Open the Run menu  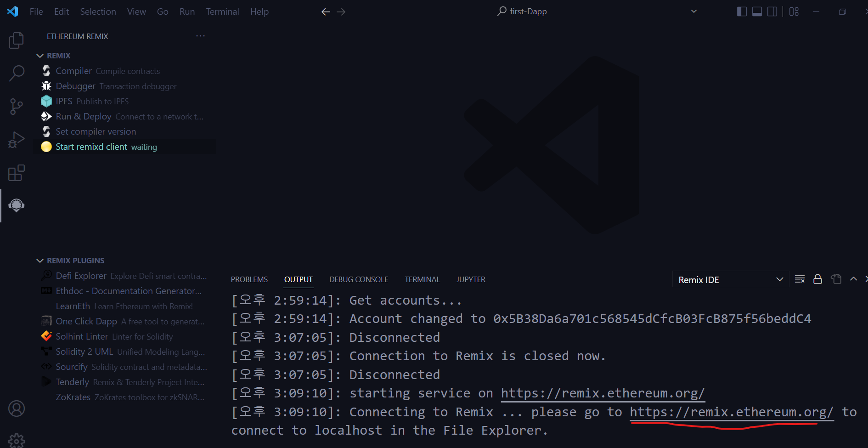(x=187, y=11)
